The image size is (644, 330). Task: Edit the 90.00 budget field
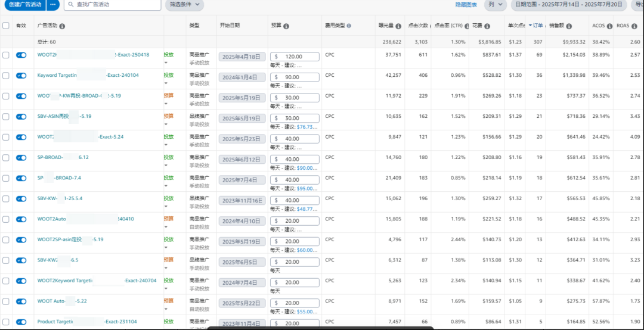(295, 77)
